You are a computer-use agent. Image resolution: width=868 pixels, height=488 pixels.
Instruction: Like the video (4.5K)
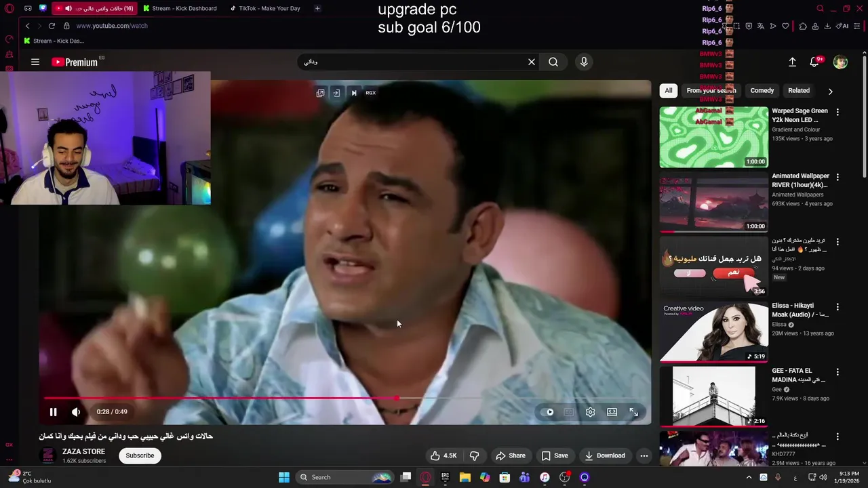click(443, 455)
